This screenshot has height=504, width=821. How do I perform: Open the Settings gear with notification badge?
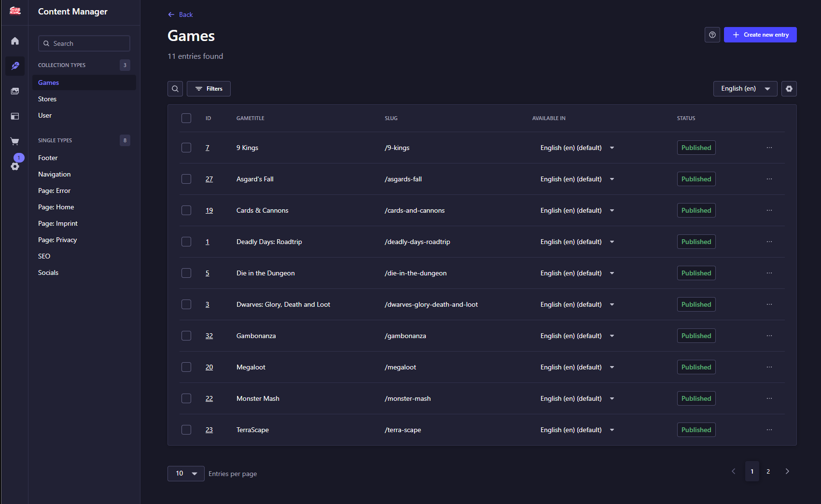[x=15, y=166]
